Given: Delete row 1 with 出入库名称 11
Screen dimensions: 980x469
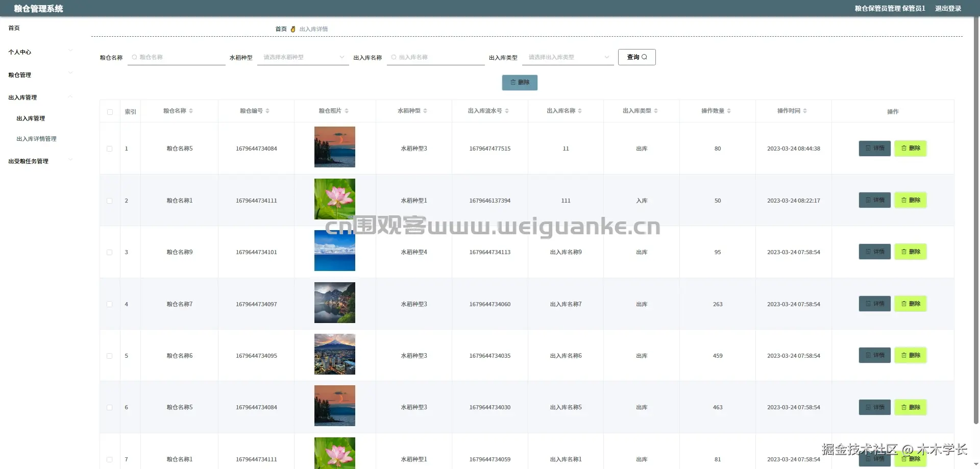Looking at the screenshot, I should 910,149.
